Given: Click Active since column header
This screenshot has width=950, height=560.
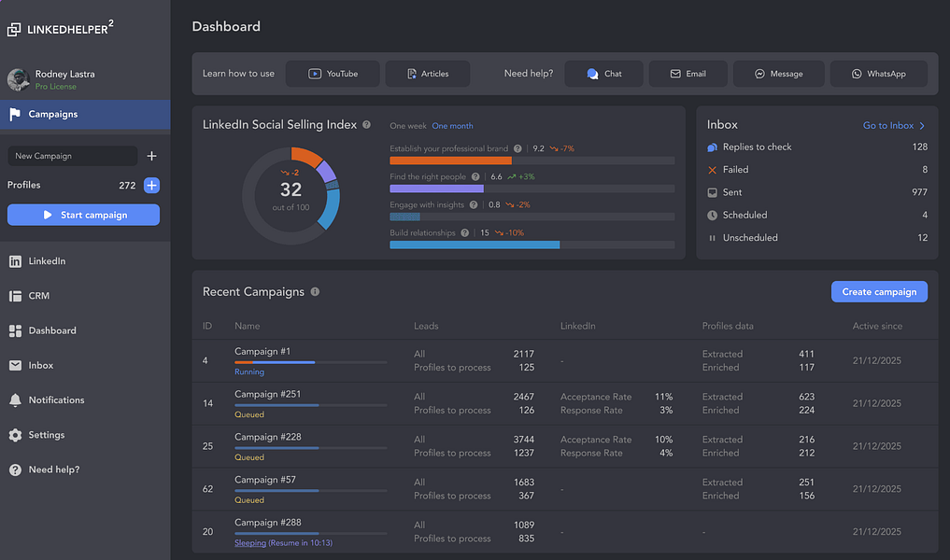Looking at the screenshot, I should [877, 327].
